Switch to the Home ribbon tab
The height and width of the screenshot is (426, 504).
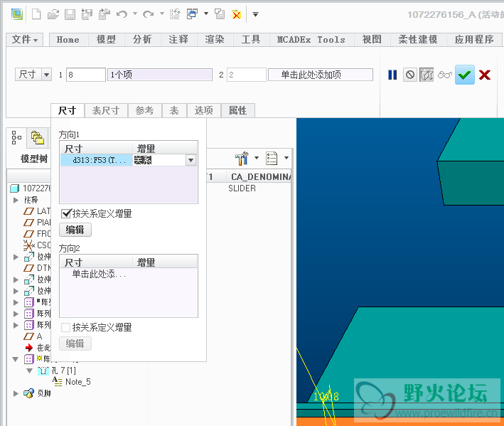tap(68, 40)
